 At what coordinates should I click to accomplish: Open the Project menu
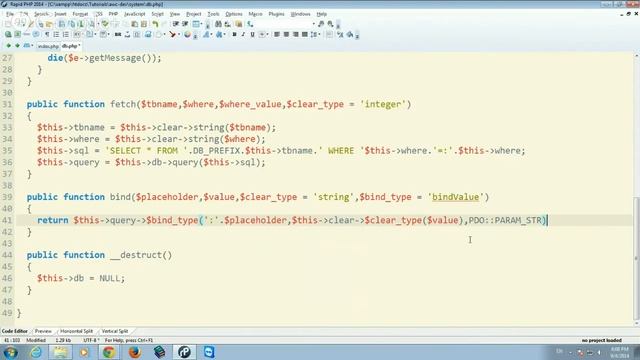click(193, 14)
